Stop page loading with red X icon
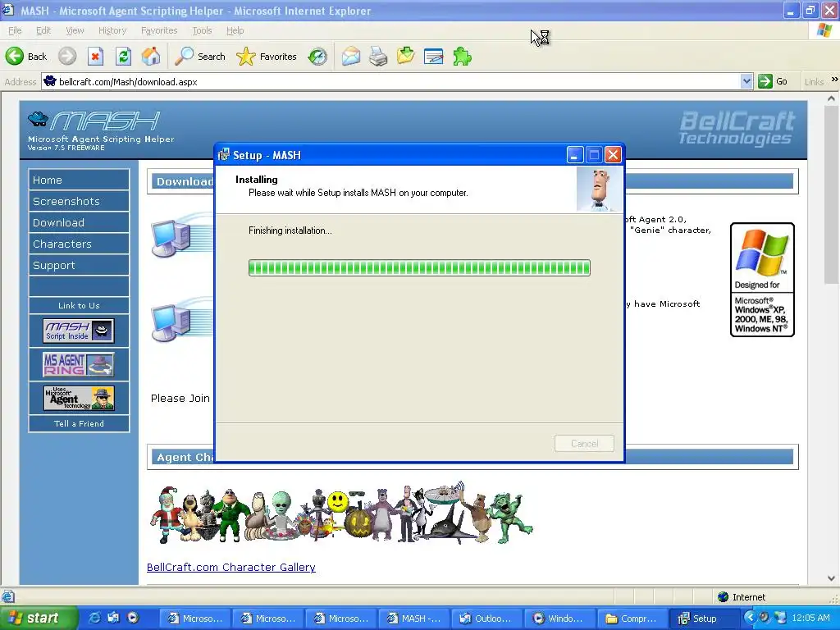This screenshot has height=630, width=840. [x=95, y=57]
